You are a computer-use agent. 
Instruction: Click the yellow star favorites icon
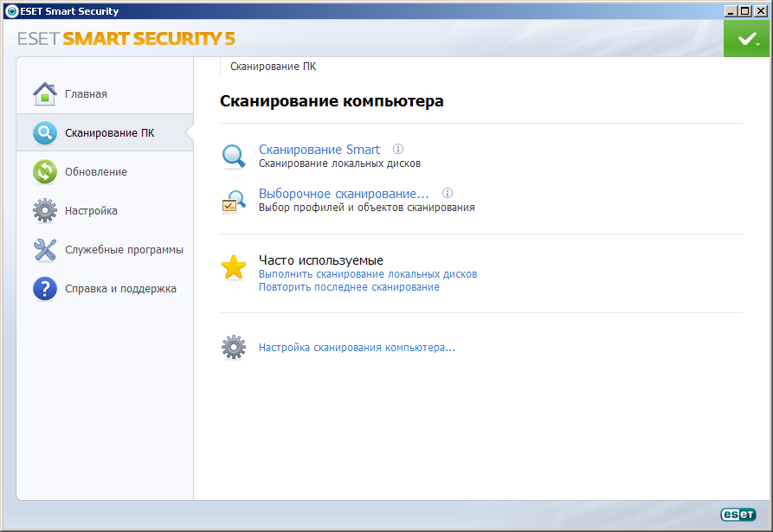(x=234, y=266)
